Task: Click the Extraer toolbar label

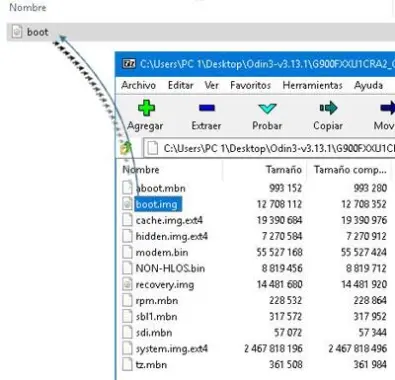Action: click(206, 126)
